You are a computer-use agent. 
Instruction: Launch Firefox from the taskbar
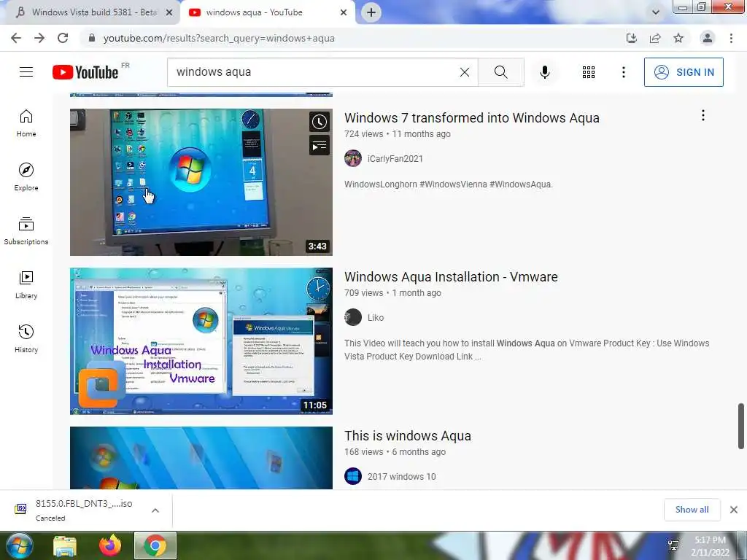[110, 546]
